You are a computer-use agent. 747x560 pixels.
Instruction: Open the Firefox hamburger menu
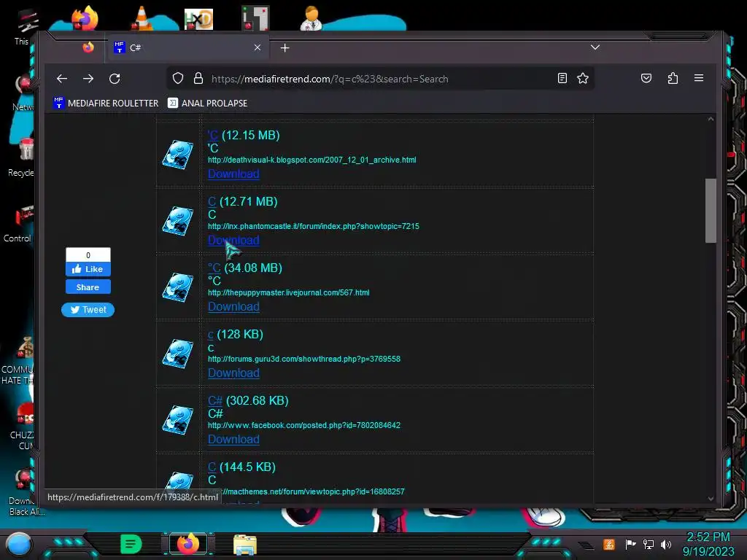699,78
